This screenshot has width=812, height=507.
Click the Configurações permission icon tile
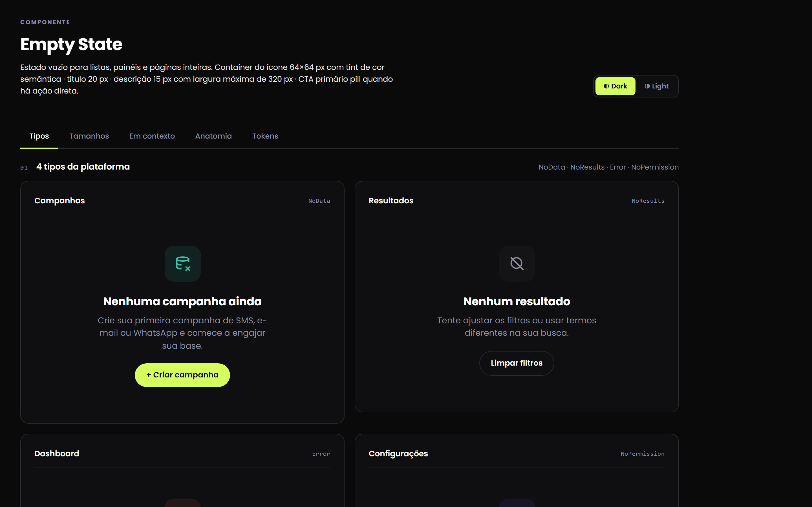517,503
